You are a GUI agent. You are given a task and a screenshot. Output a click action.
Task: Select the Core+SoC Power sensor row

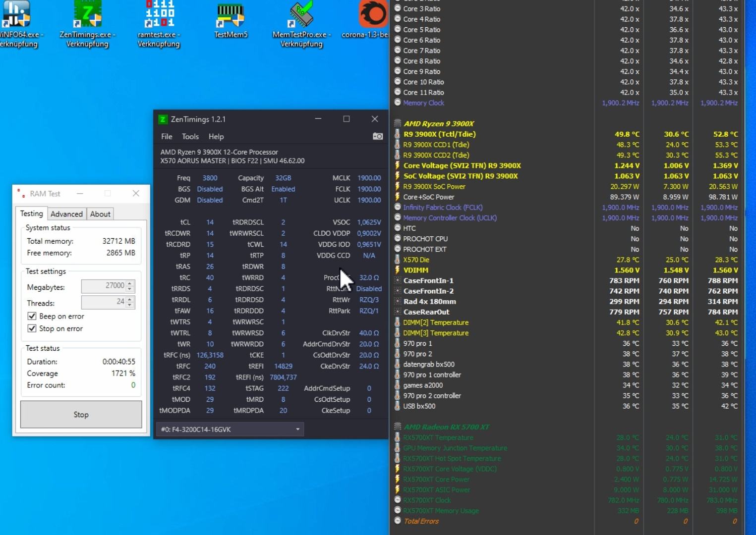tap(566, 197)
